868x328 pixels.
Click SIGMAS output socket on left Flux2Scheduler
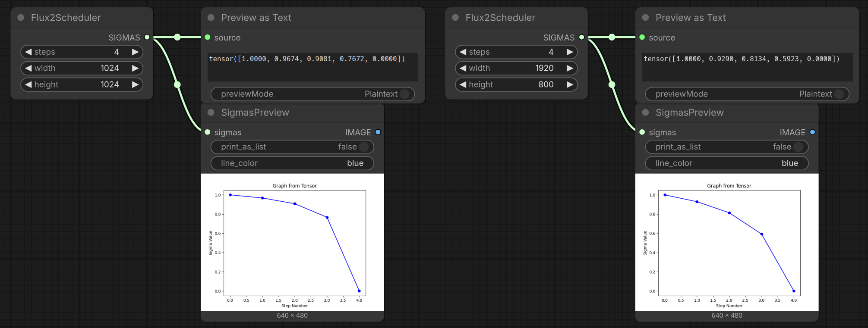[x=147, y=37]
